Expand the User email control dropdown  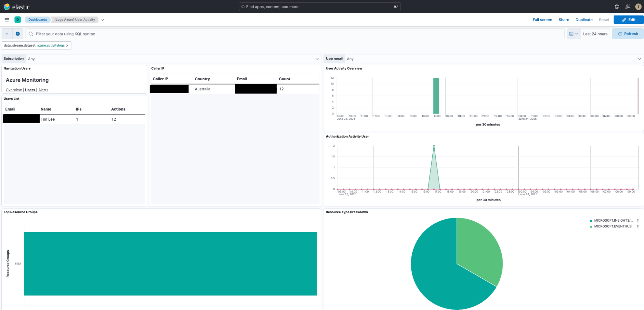639,59
